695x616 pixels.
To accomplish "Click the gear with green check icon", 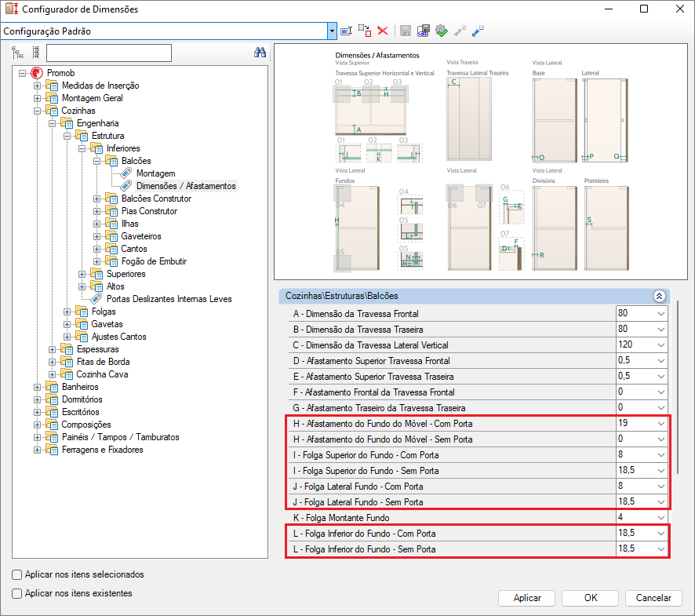I will pos(442,31).
